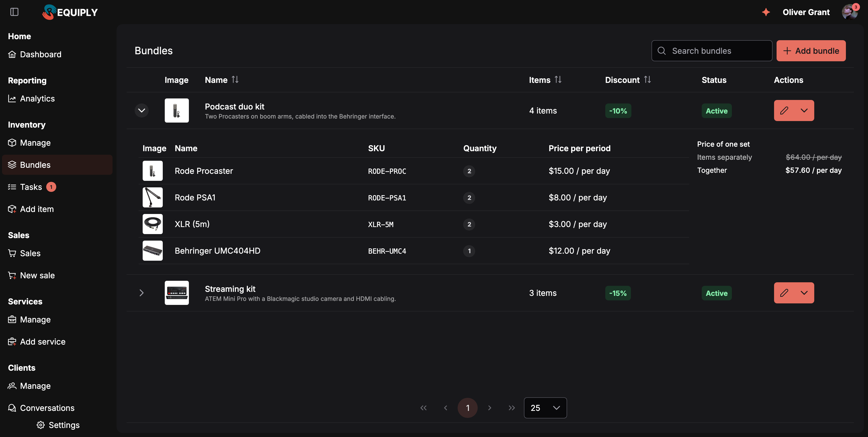Focus the Search bundles field

(x=712, y=51)
